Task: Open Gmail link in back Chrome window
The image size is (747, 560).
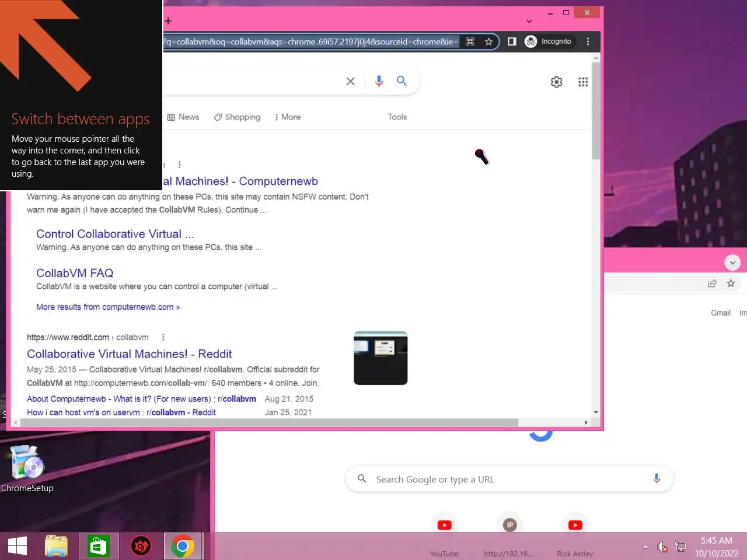Action: (721, 313)
